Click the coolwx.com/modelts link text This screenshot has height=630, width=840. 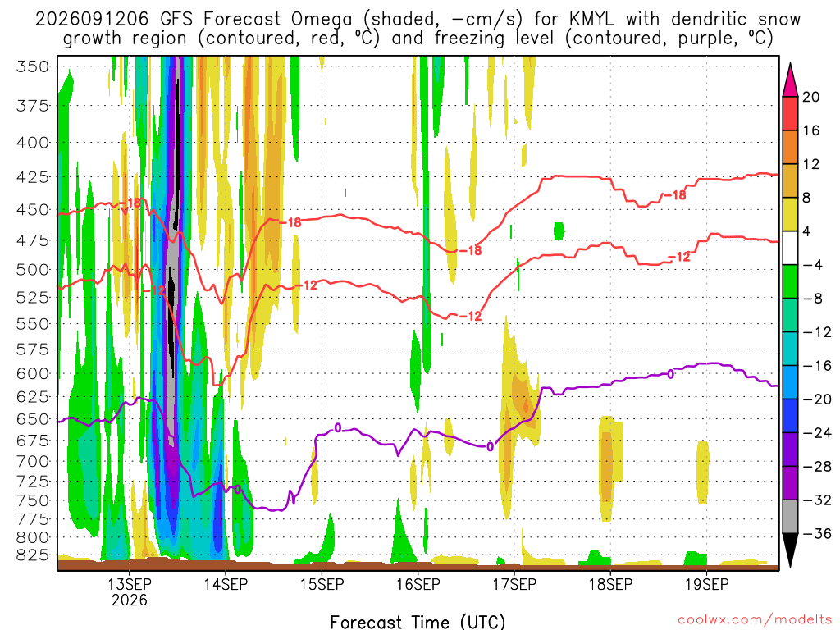tap(755, 620)
